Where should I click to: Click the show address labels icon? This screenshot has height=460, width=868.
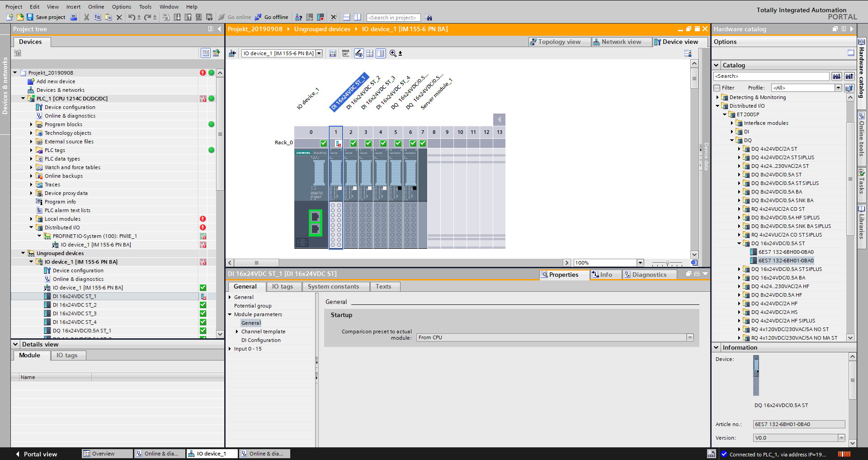point(359,53)
